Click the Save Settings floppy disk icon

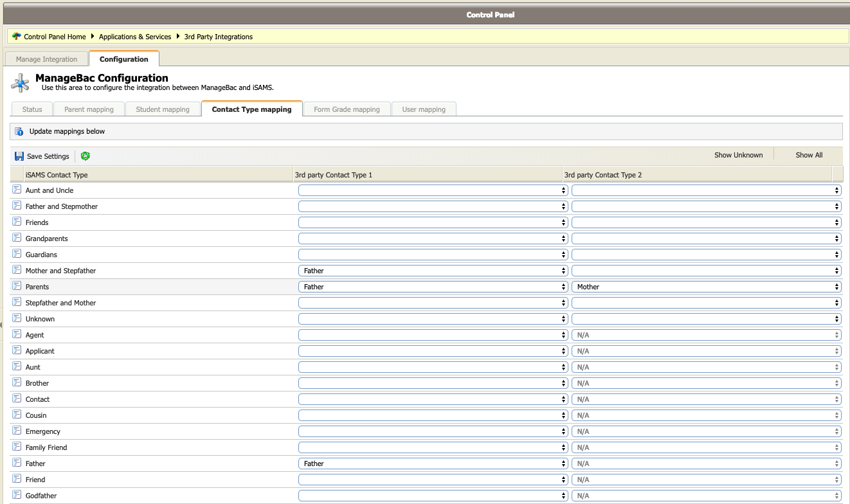[19, 156]
